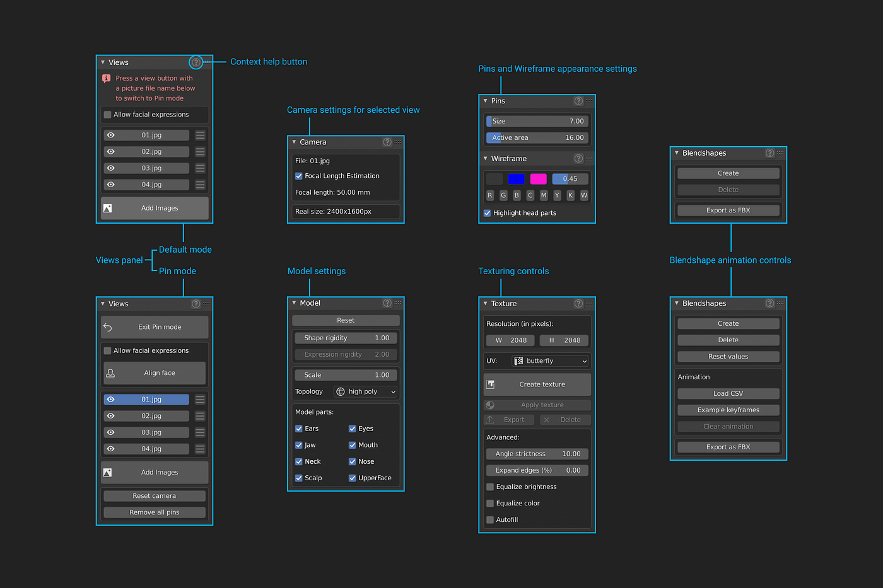
Task: Click the magenta wireframe color swatch
Action: [539, 179]
